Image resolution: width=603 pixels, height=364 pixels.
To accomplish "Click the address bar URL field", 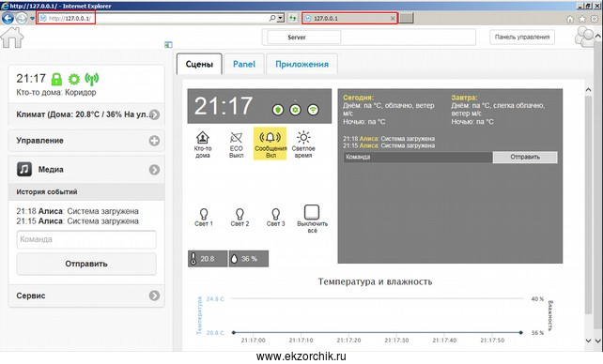I will point(154,18).
